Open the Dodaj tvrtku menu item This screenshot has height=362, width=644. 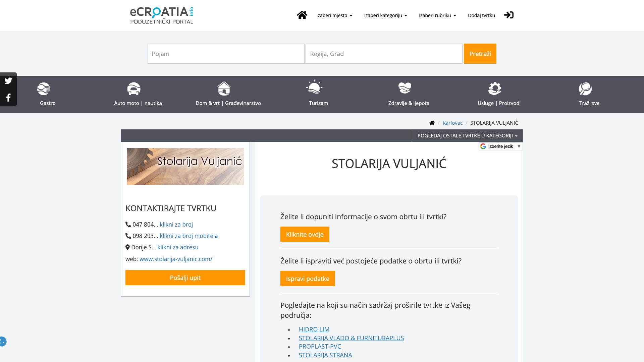point(481,15)
